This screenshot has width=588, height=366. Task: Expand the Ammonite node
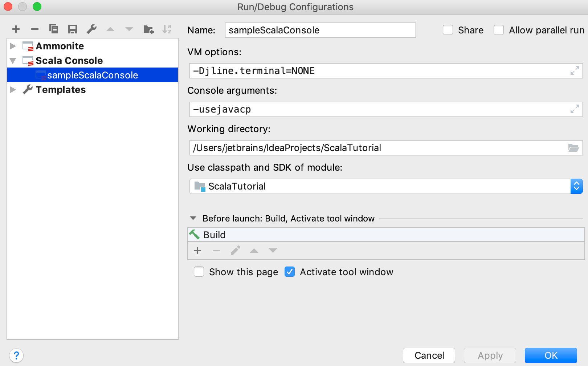(13, 46)
